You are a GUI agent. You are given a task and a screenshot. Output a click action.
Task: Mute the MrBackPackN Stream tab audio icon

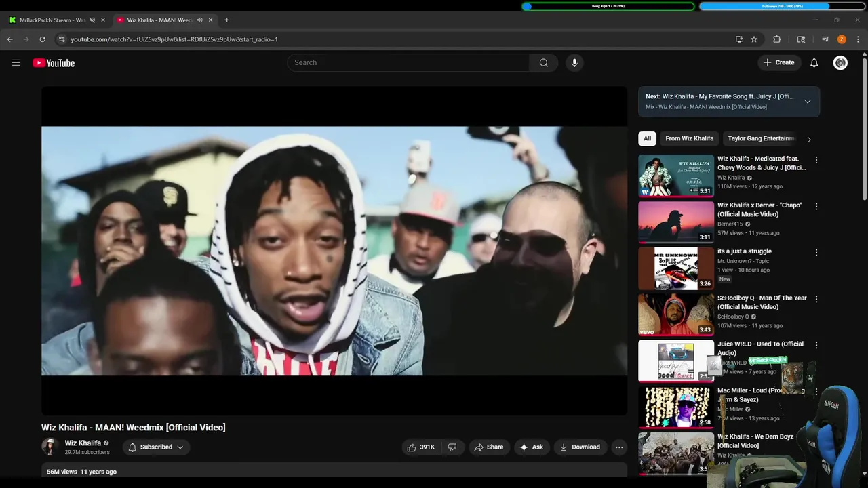coord(92,20)
